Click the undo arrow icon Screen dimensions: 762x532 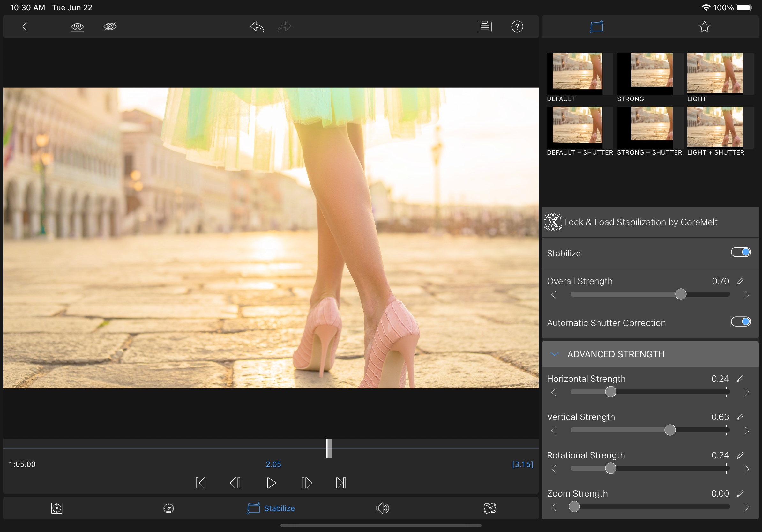[257, 26]
